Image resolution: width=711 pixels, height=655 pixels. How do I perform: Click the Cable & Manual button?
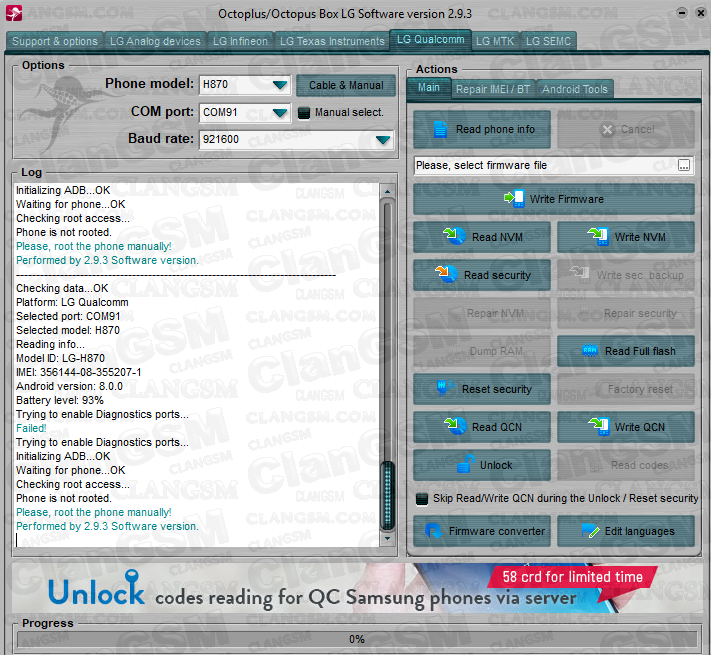click(x=346, y=85)
